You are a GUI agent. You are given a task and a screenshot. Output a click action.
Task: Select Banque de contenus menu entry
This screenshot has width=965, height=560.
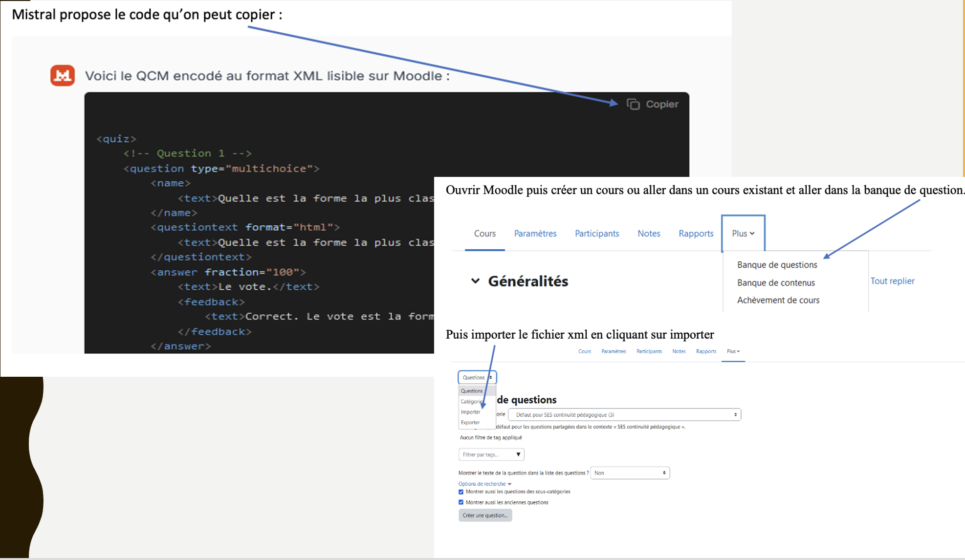[776, 283]
